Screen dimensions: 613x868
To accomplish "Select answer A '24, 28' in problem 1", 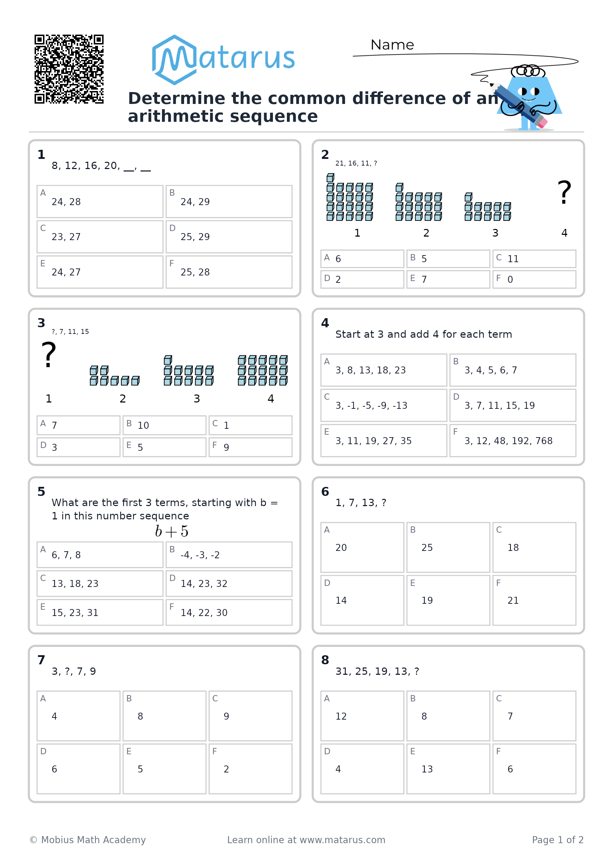I will pyautogui.click(x=100, y=202).
